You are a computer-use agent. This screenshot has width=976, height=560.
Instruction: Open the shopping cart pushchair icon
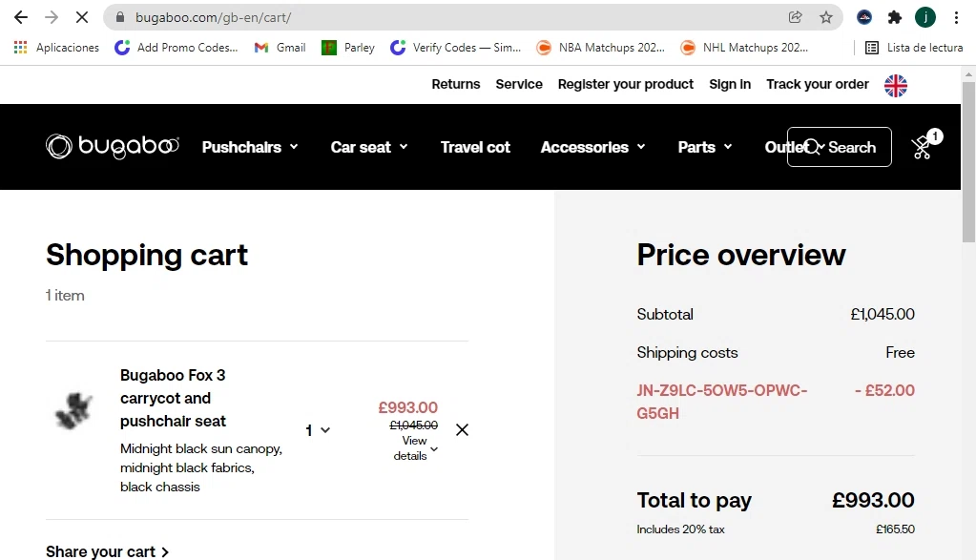(x=923, y=147)
